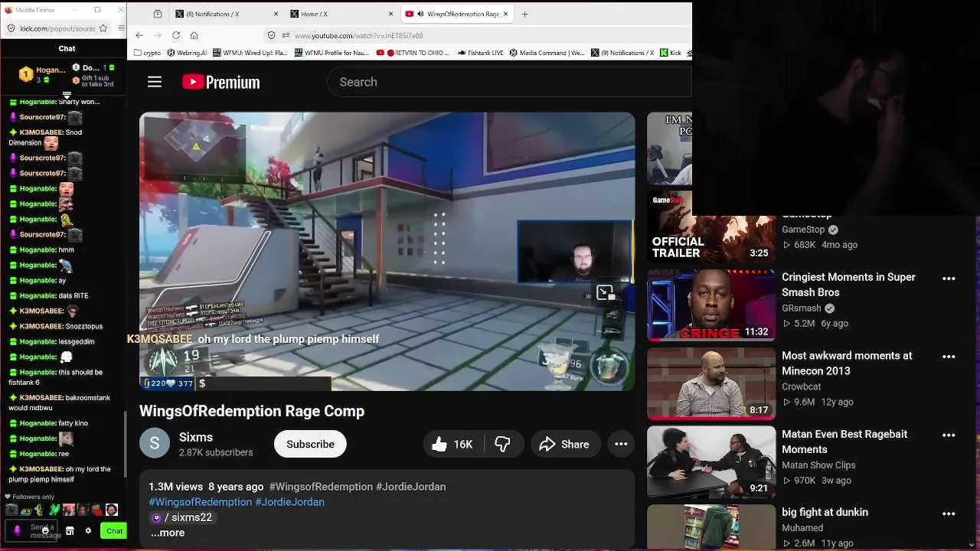The image size is (980, 551).
Task: Subscribe to Sixms channel
Action: [310, 444]
